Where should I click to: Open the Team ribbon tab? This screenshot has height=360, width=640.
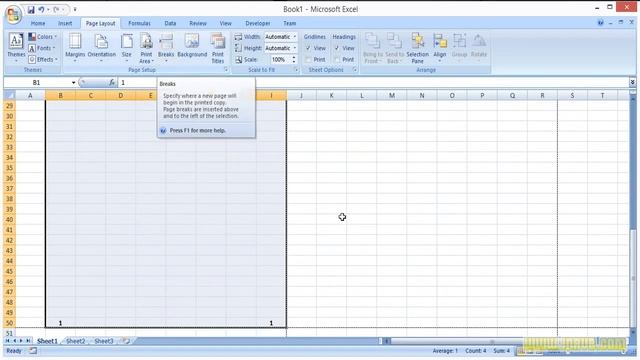[x=289, y=23]
